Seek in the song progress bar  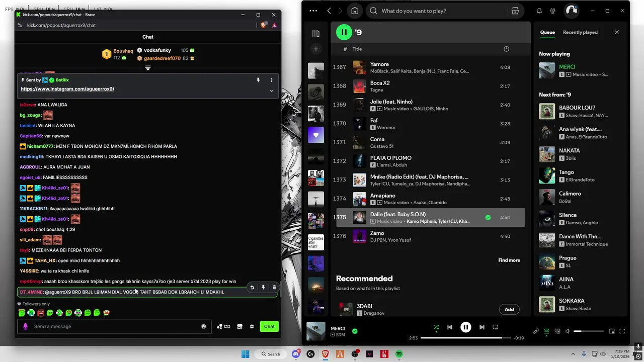(465, 338)
